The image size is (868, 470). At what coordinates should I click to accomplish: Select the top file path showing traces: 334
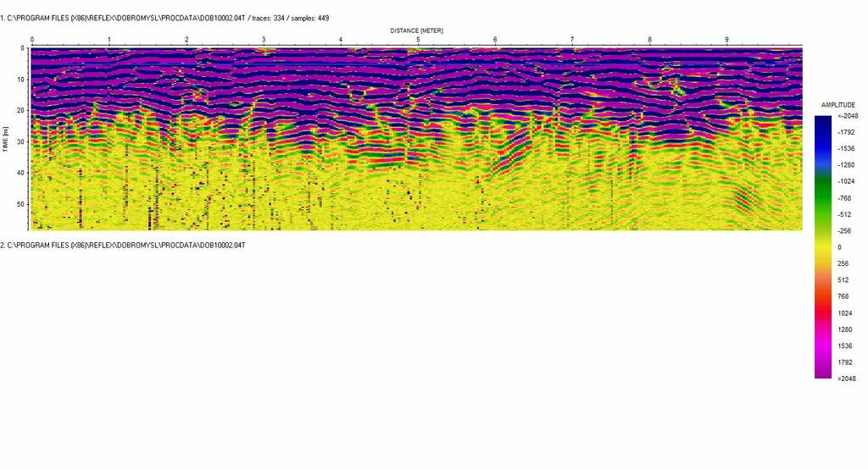coord(164,18)
